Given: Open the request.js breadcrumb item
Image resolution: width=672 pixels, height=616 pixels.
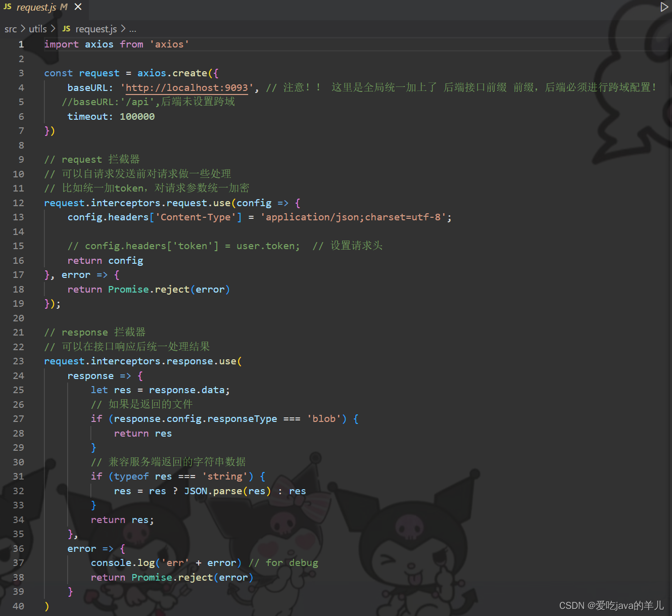Looking at the screenshot, I should (x=96, y=29).
